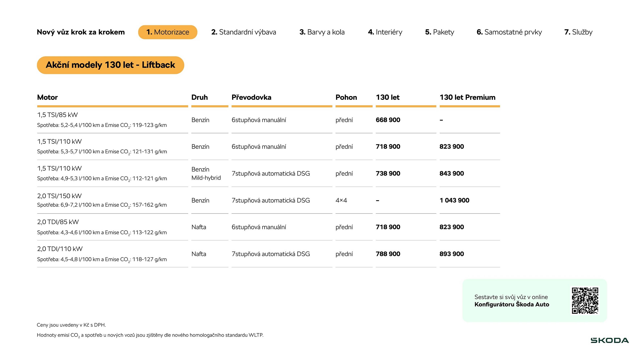Open Konfigurátoru Škoda Auto link
This screenshot has width=644, height=362.
511,304
